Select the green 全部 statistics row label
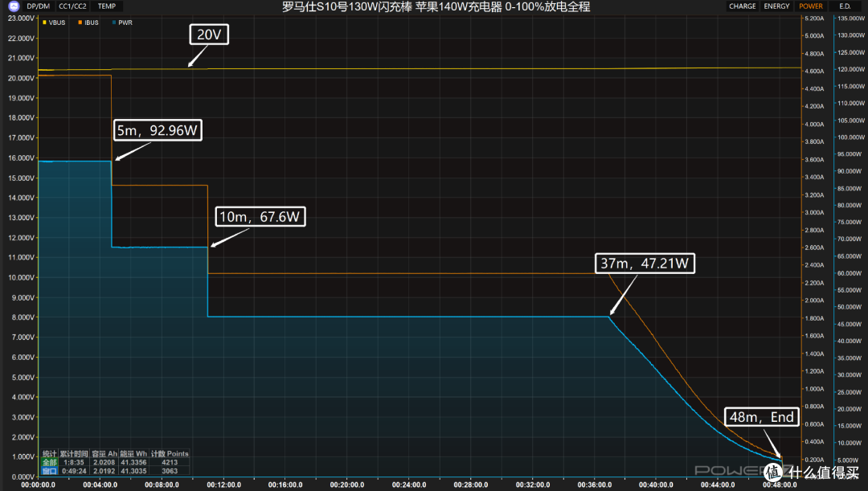Viewport: 868px width, 491px height. (x=50, y=462)
